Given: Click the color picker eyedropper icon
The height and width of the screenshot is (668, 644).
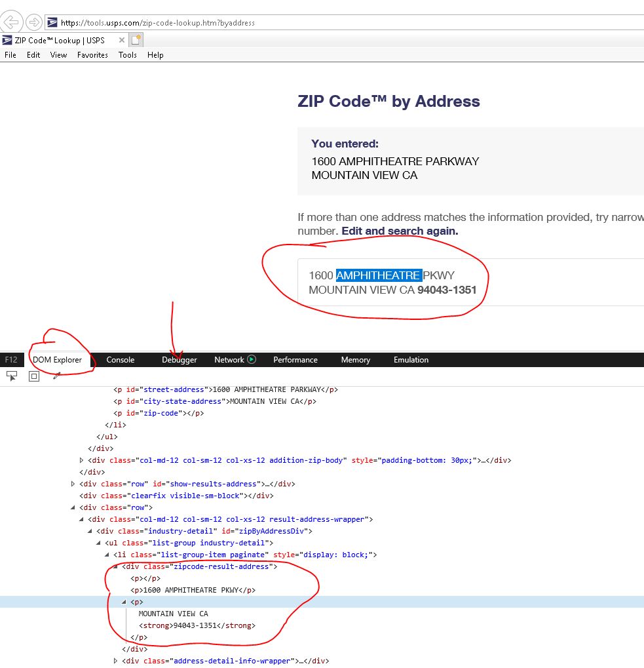Looking at the screenshot, I should click(56, 376).
